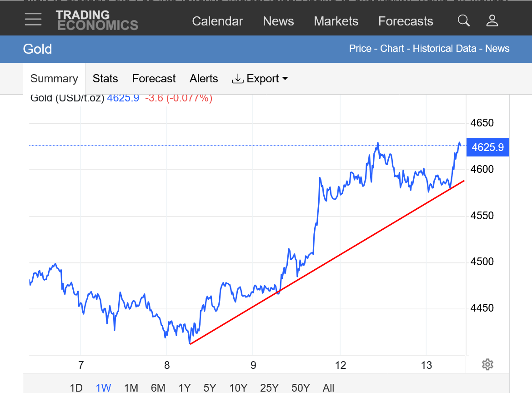This screenshot has height=393, width=532.
Task: Open the Stats tab
Action: point(105,79)
